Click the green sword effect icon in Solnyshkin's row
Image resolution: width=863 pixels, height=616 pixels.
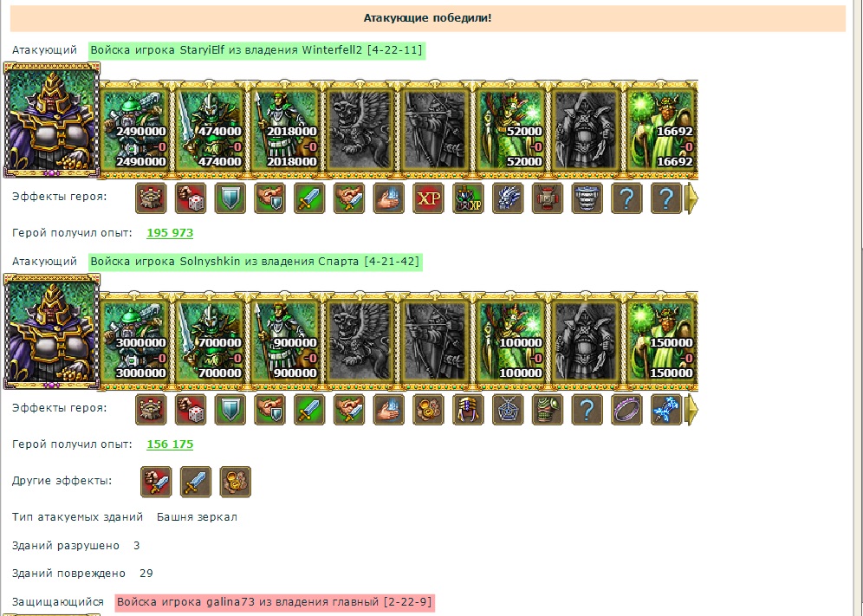pos(309,410)
